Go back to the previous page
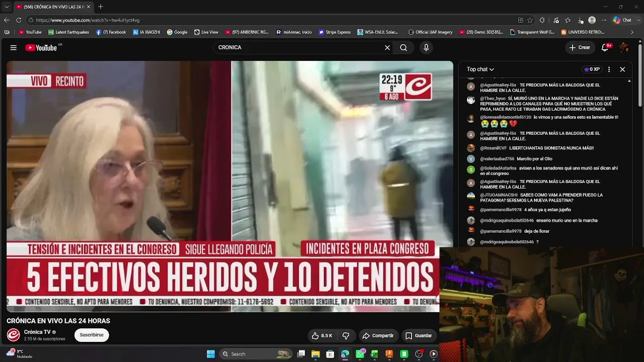Image resolution: width=644 pixels, height=362 pixels. tap(7, 20)
